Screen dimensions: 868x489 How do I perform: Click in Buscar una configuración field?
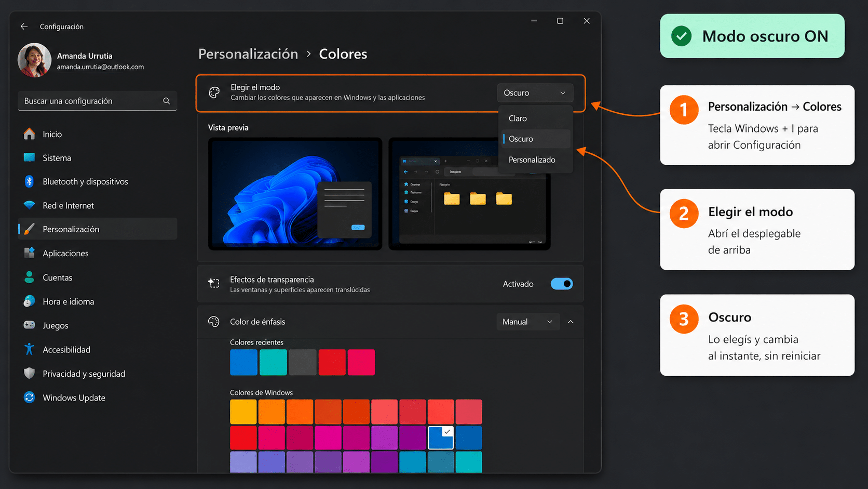point(98,101)
